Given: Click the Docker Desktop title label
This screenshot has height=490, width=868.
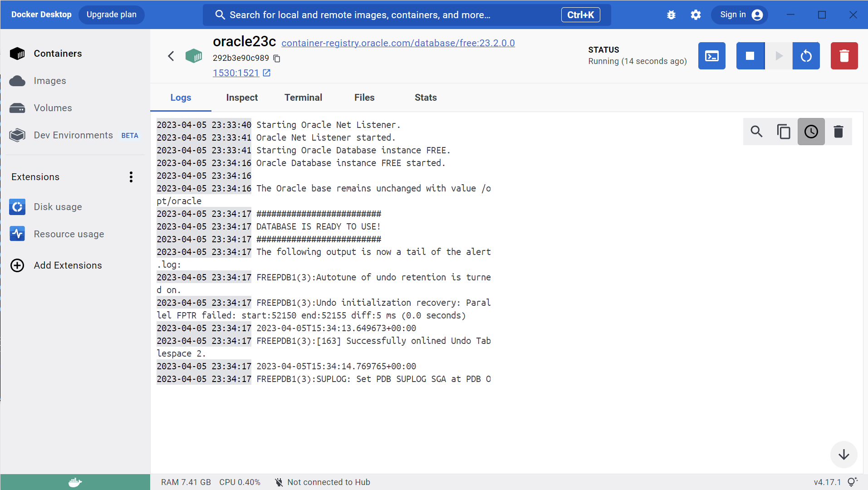Looking at the screenshot, I should (41, 15).
